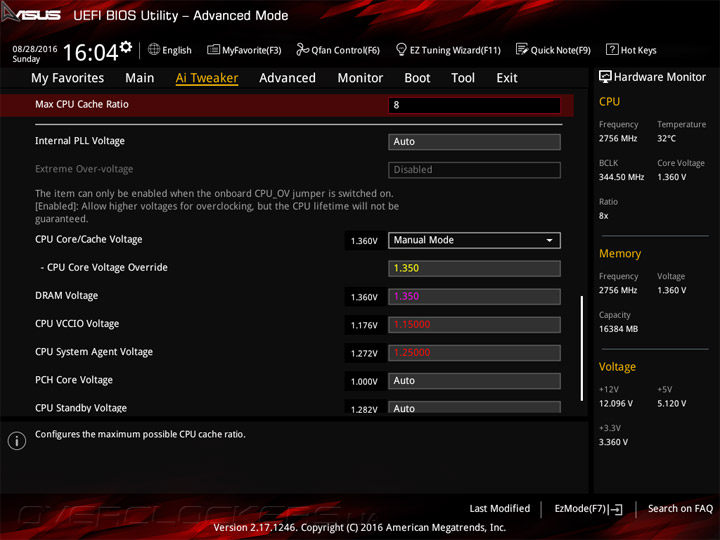Click the settings gear beside the clock

[126, 46]
